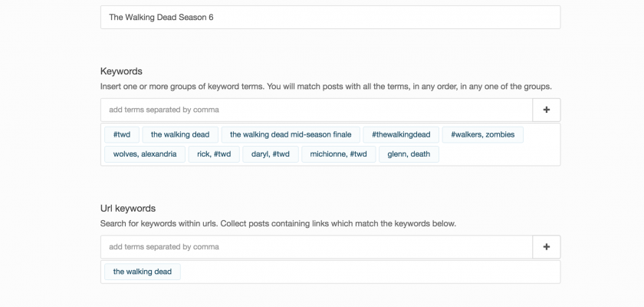The height and width of the screenshot is (307, 644).
Task: Select the '#thewalkingdead' keyword tag
Action: pos(400,134)
